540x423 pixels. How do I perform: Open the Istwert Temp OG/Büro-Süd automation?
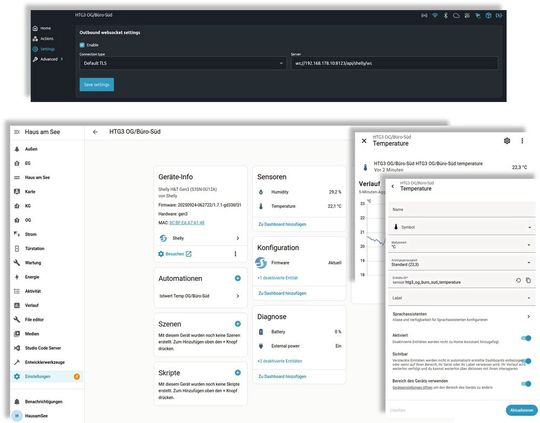point(200,296)
